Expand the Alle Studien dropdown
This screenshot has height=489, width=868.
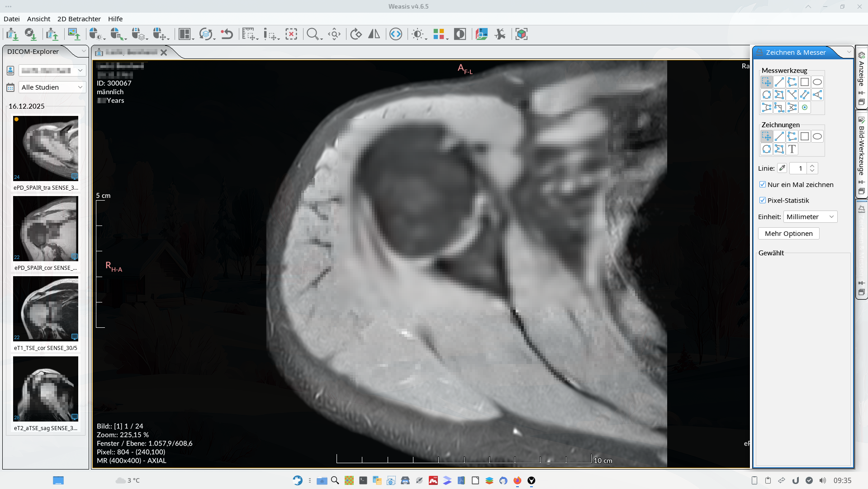(52, 87)
